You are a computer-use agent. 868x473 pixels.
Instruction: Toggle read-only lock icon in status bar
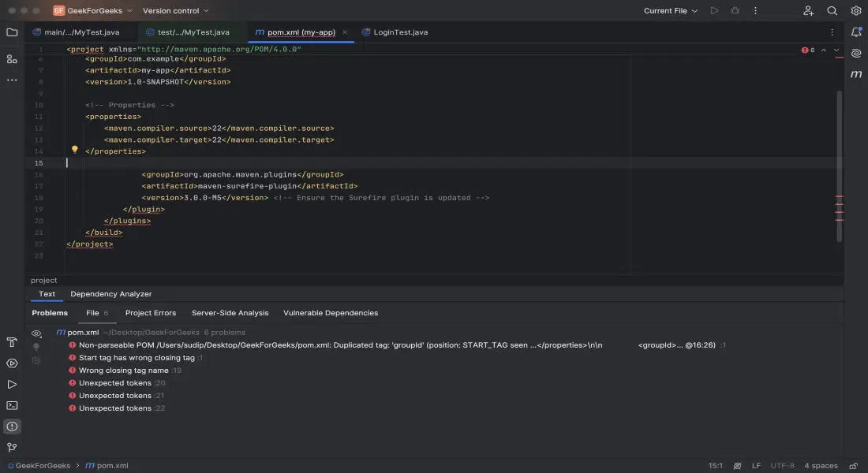click(854, 466)
